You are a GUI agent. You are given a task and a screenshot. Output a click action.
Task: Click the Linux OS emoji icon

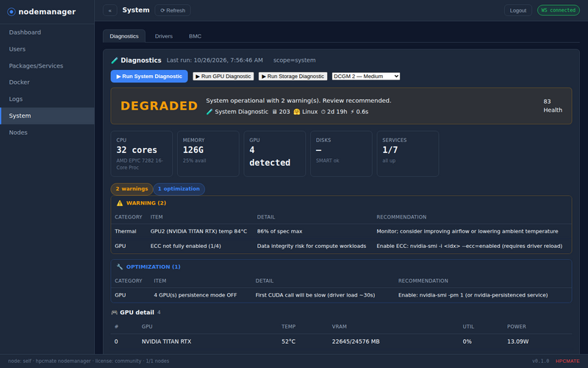tap(297, 112)
